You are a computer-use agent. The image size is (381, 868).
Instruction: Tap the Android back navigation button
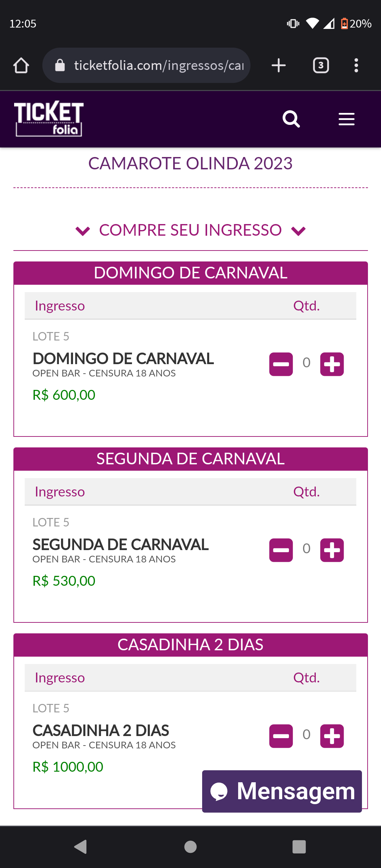81,846
